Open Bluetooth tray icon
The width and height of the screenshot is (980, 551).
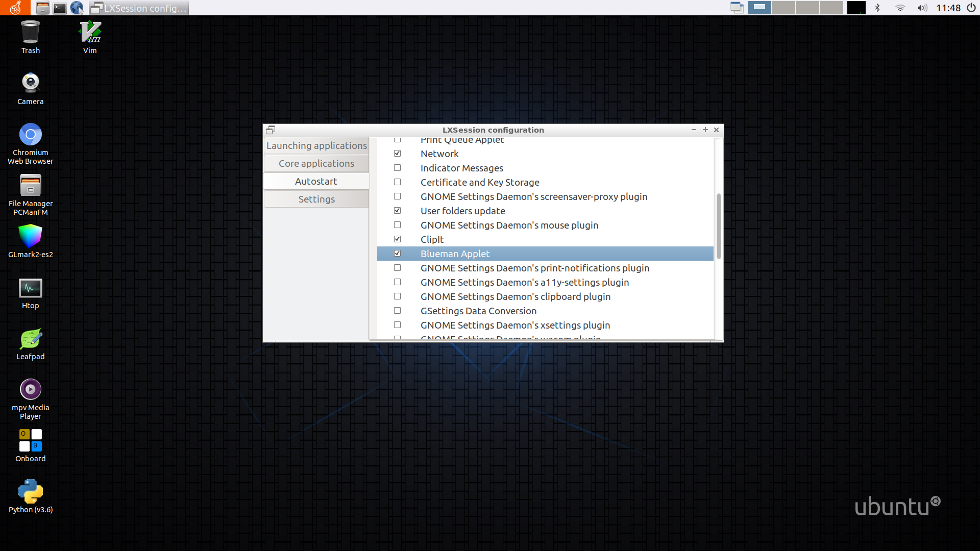pyautogui.click(x=877, y=8)
